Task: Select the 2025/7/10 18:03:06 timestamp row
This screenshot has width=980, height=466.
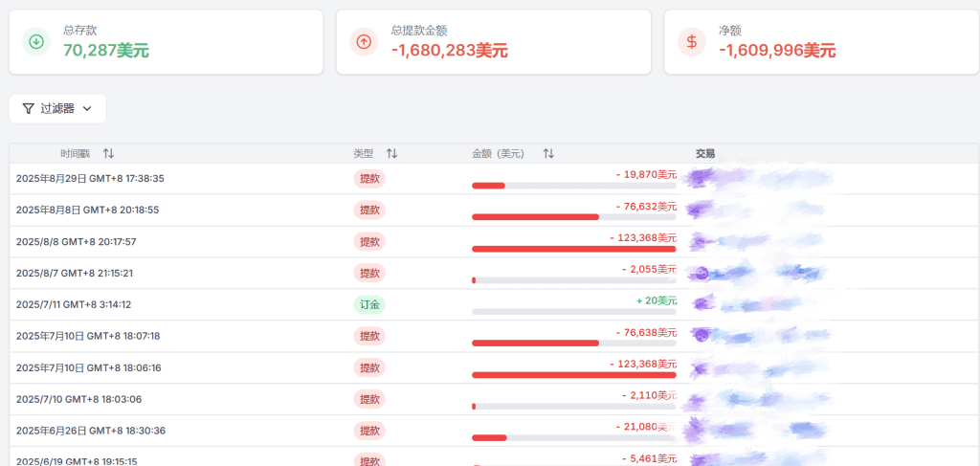Action: point(78,400)
